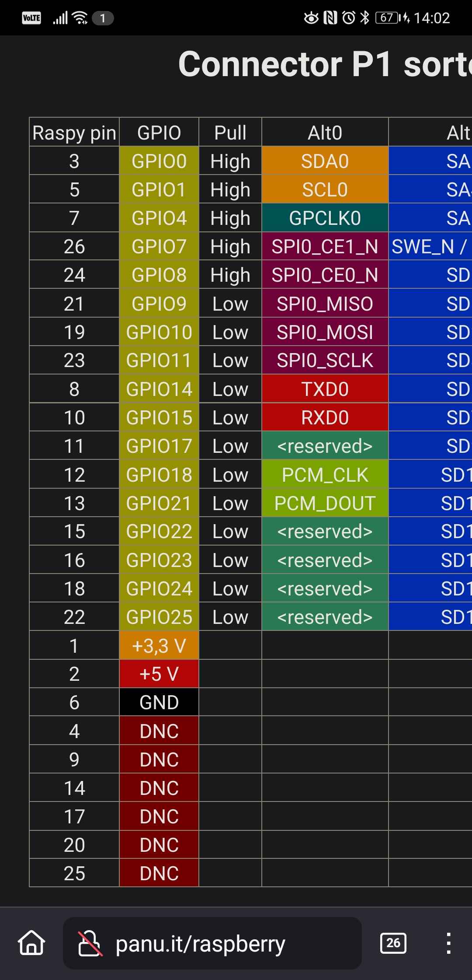
Task: Open the browser three-dot menu
Action: 448,943
